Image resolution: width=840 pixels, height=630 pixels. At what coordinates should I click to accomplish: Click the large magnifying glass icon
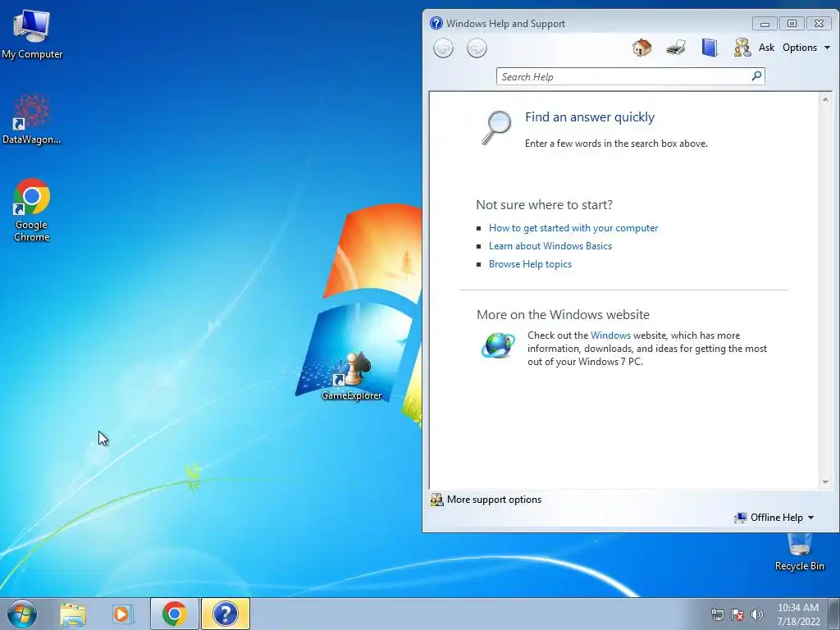pos(496,127)
